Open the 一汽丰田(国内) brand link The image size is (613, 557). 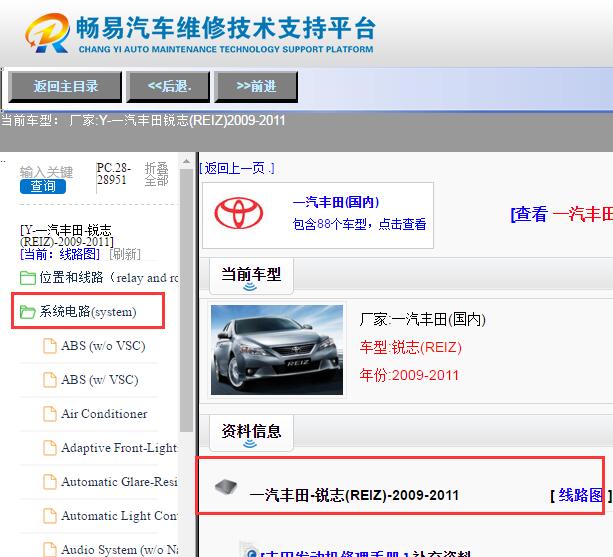pos(336,202)
